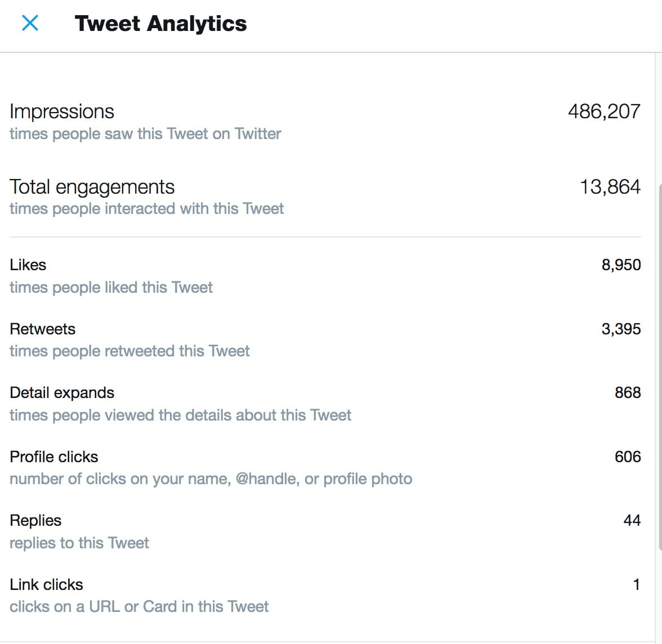Image resolution: width=662 pixels, height=644 pixels.
Task: Select the 606 profile clicks value
Action: [628, 457]
